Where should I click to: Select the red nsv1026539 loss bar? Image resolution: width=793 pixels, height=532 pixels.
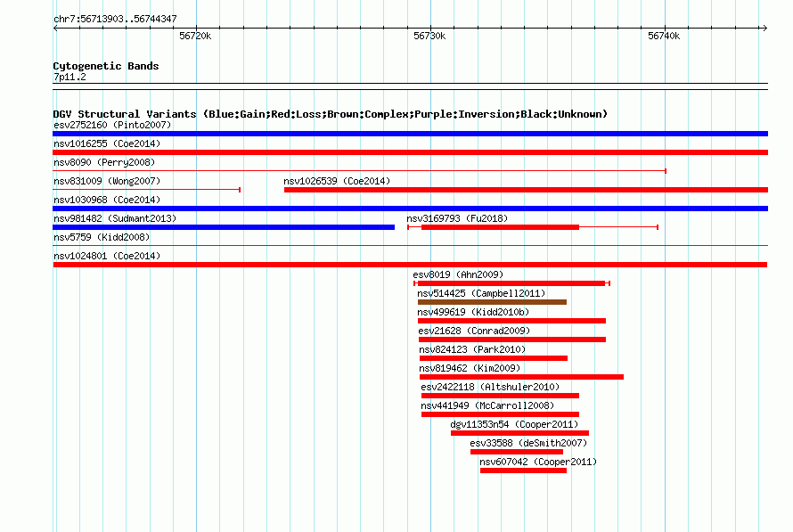point(526,190)
